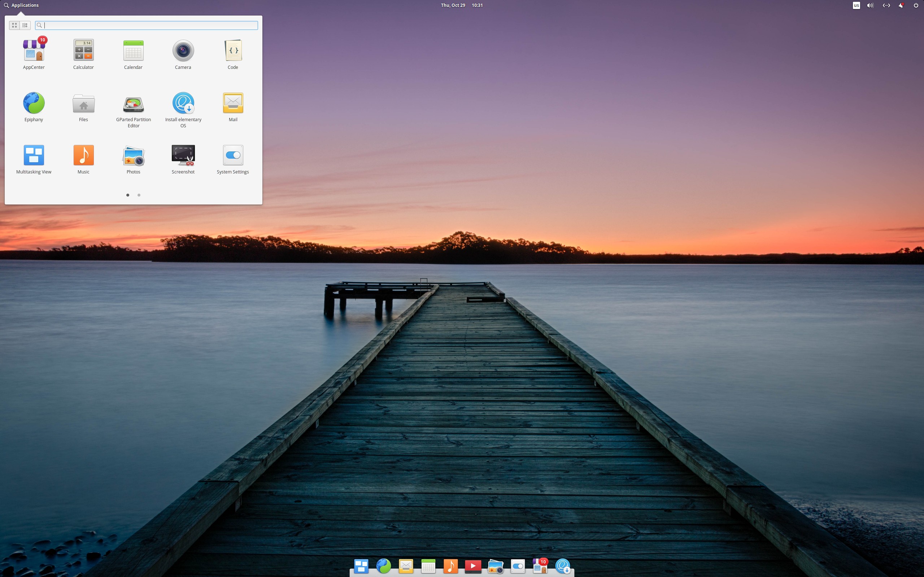
Task: Open the sound volume indicator
Action: coord(870,5)
